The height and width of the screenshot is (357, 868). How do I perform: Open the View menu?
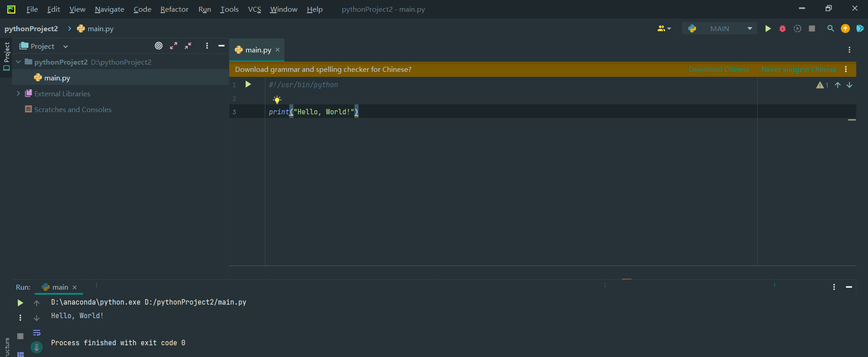[x=77, y=9]
